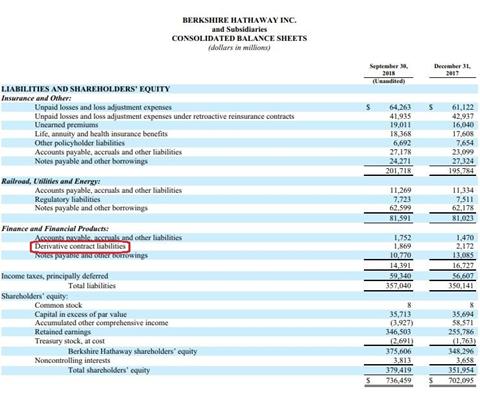The image size is (480, 407).
Task: Select the 'Total shareholders' equity' label
Action: coord(109,370)
